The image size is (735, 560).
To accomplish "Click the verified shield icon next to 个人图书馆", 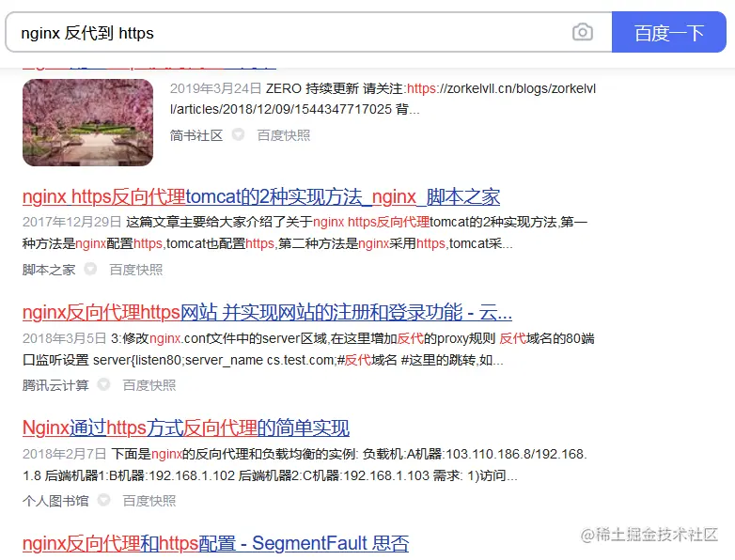I will tap(103, 500).
